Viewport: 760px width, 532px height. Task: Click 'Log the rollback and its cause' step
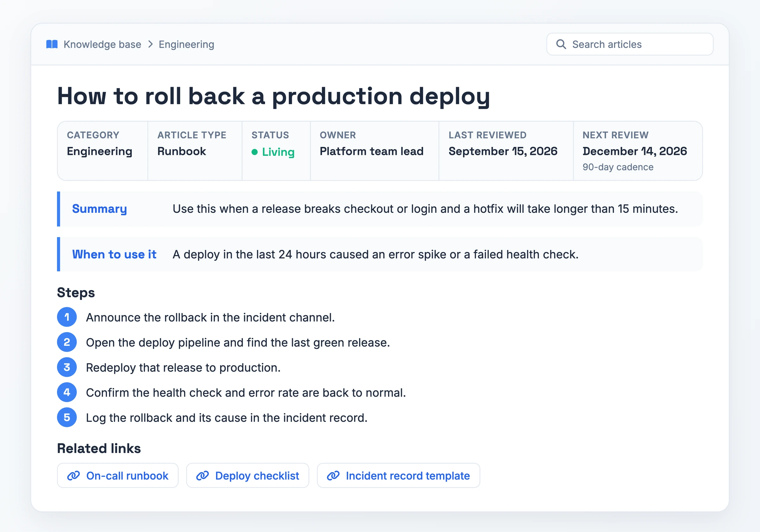coord(227,418)
